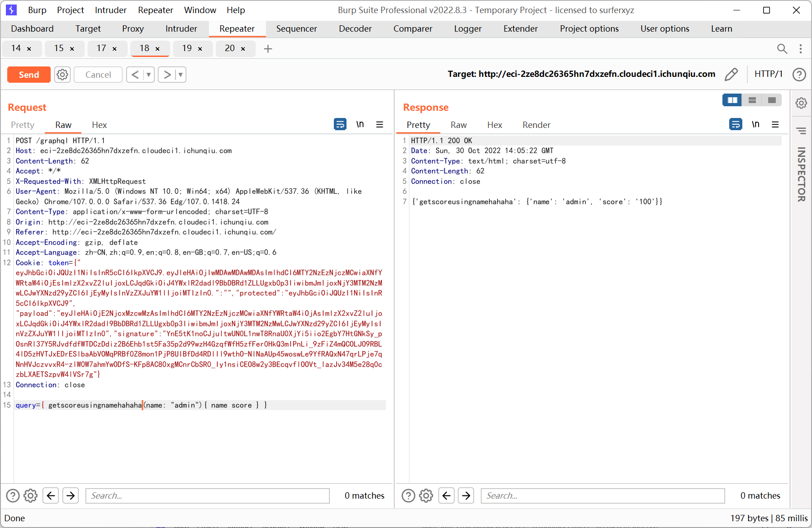Toggle request word wrap icon
Viewport: 812px width, 528px height.
point(340,124)
